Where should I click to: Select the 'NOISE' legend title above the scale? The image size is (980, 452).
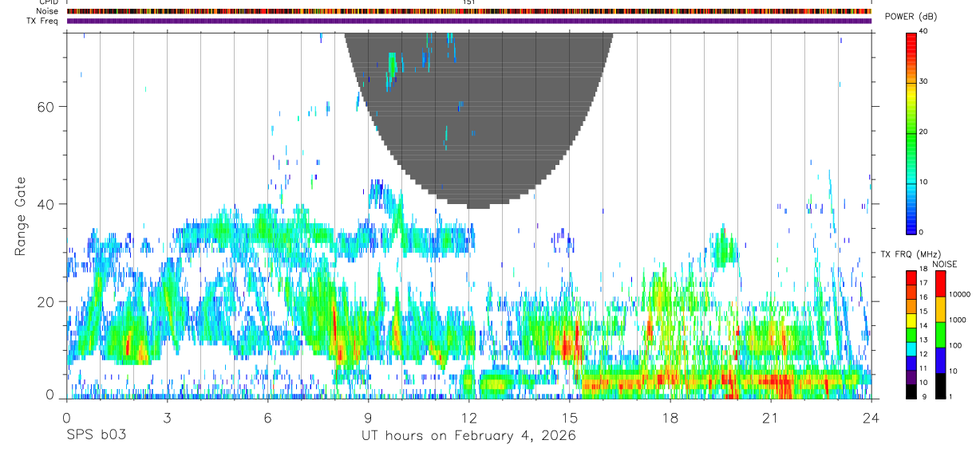pyautogui.click(x=944, y=264)
